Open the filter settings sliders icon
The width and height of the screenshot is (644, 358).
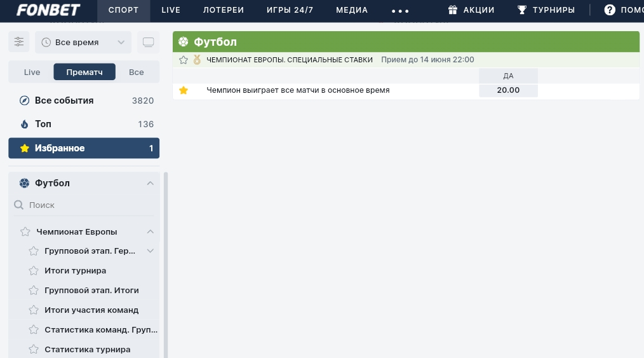tap(19, 42)
